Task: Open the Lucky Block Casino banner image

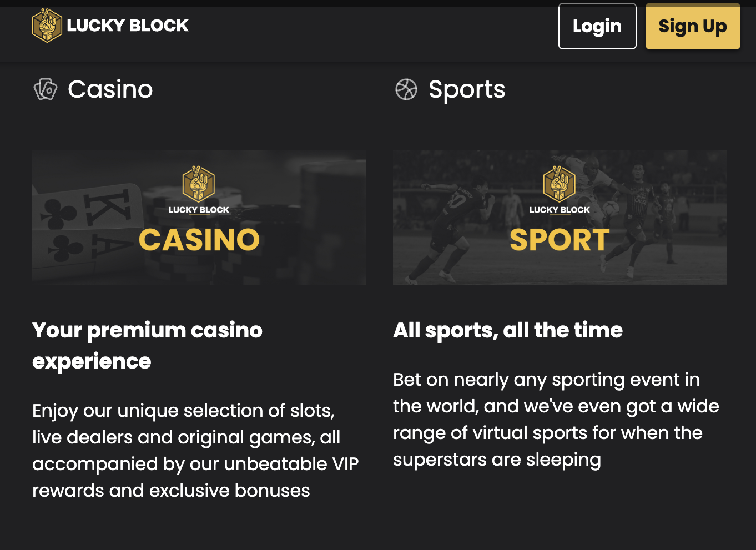Action: pyautogui.click(x=199, y=218)
